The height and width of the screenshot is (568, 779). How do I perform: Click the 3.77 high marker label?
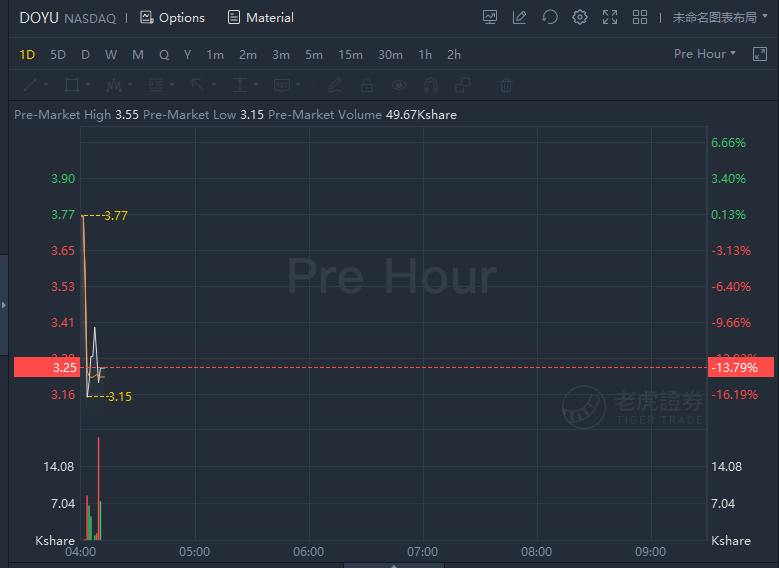pos(116,216)
